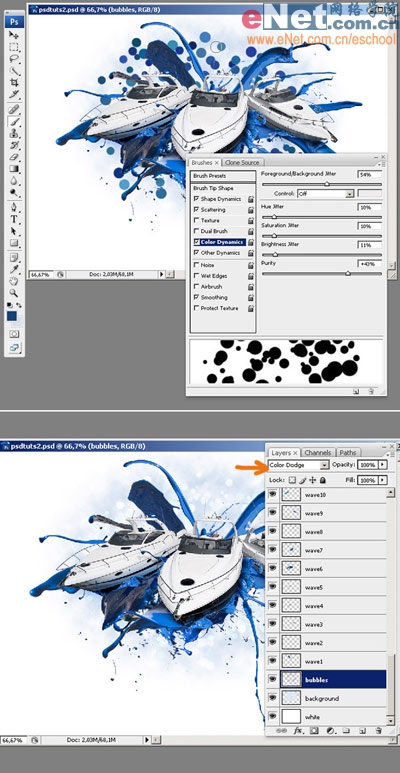
Task: Enable Noise checkbox
Action: [x=197, y=265]
